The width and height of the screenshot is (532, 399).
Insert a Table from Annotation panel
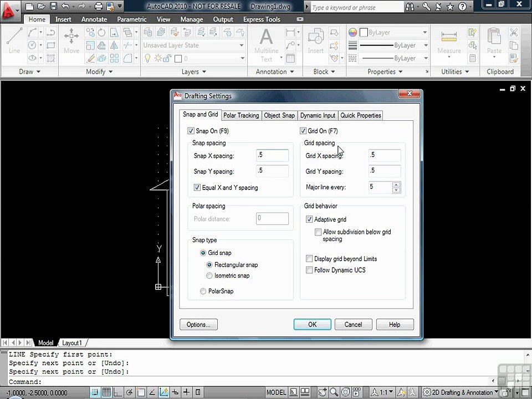(290, 58)
